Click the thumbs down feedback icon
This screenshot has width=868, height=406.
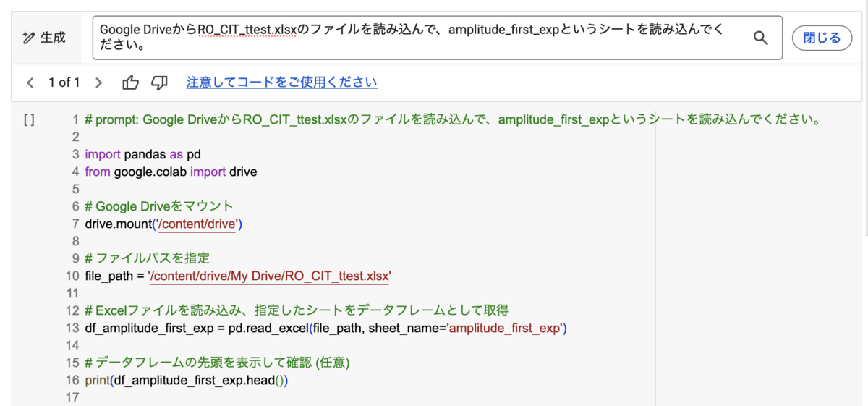[159, 83]
